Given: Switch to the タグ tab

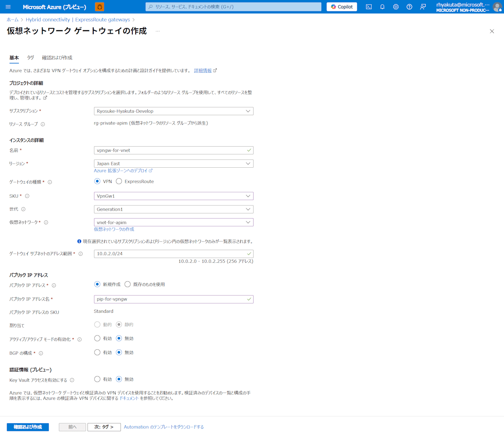Looking at the screenshot, I should [30, 58].
